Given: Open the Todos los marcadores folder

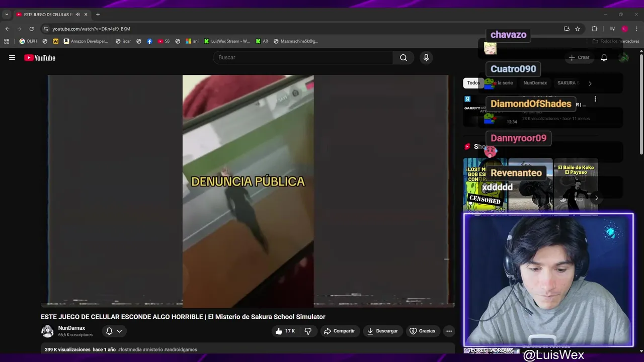Looking at the screenshot, I should click(x=616, y=41).
